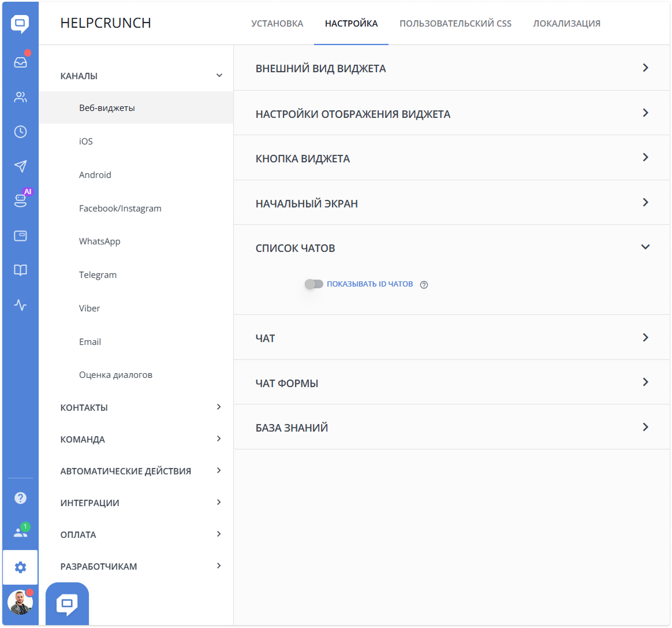This screenshot has width=672, height=628.
Task: Open the help question mark icon
Action: (x=21, y=497)
